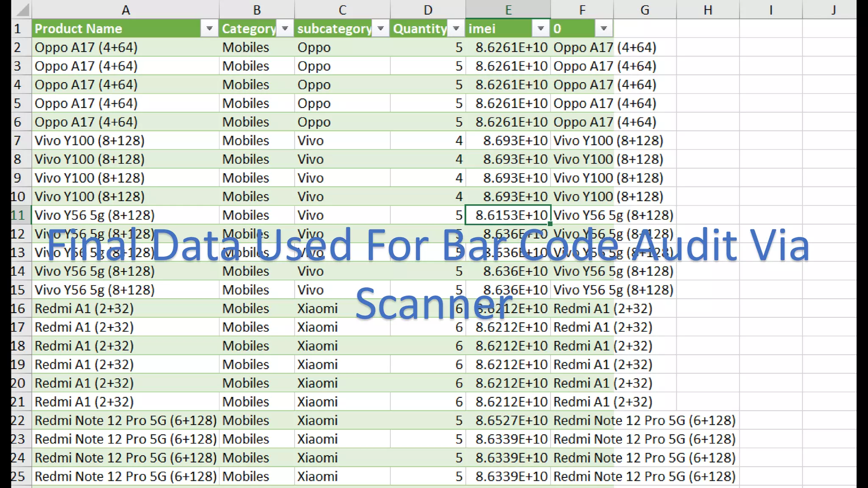Select row 11 header
Screen dimensions: 868x488
[x=18, y=215]
